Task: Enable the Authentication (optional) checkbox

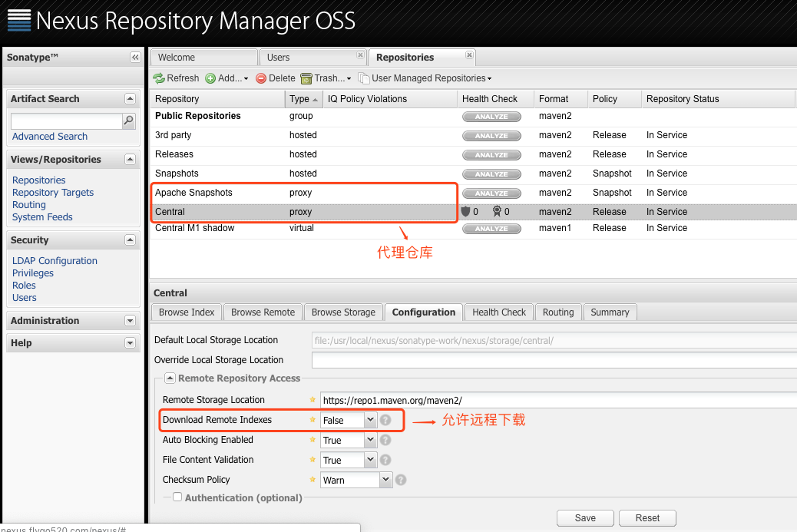Action: point(177,497)
